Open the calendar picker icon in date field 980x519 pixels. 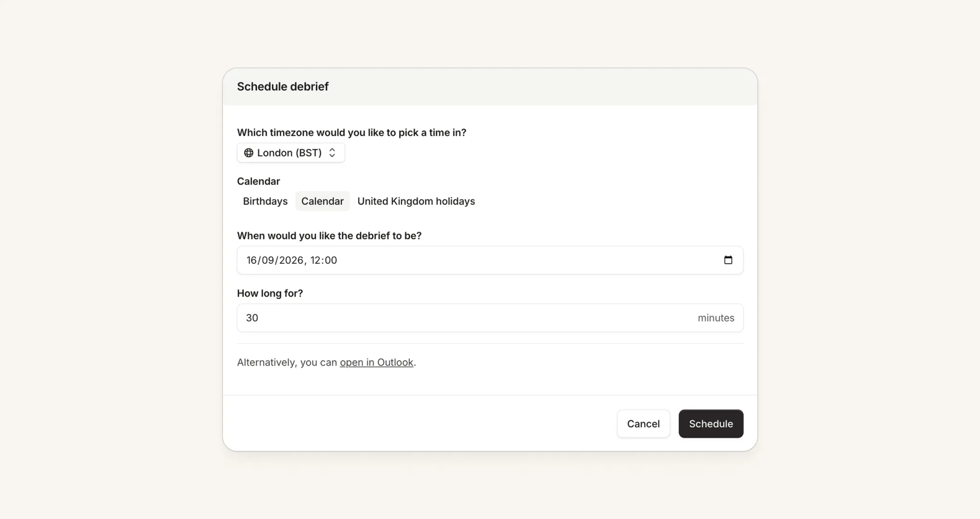click(x=728, y=260)
